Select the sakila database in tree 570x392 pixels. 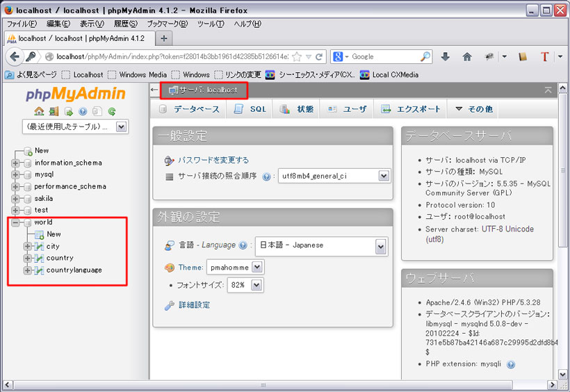(x=44, y=199)
